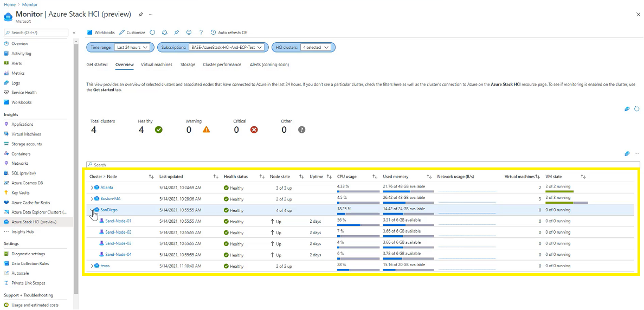The width and height of the screenshot is (644, 310).
Task: Collapse the SanDiego cluster row
Action: click(x=92, y=210)
